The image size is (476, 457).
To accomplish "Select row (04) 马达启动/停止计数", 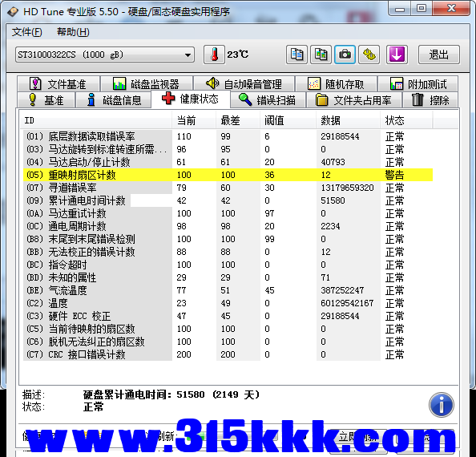I will click(x=228, y=162).
